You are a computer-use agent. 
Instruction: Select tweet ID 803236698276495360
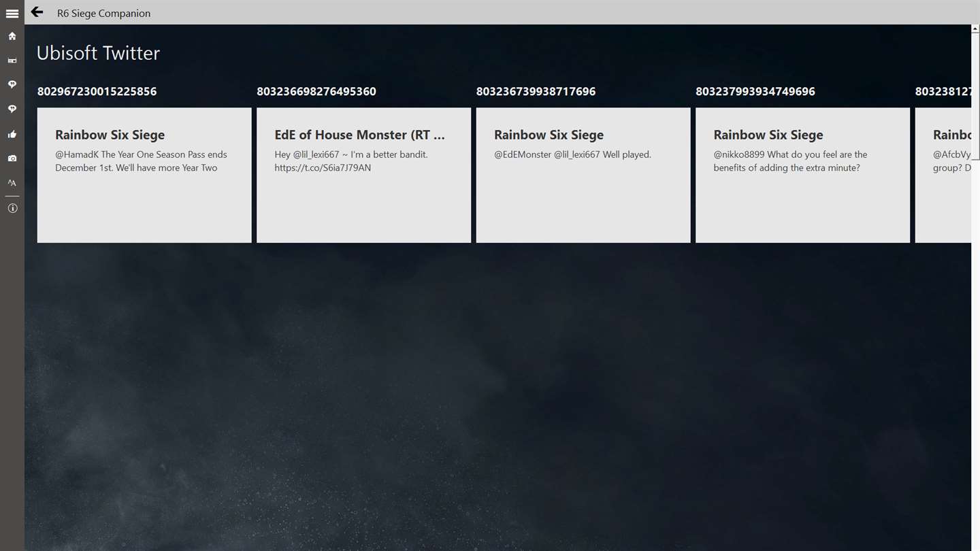point(316,91)
